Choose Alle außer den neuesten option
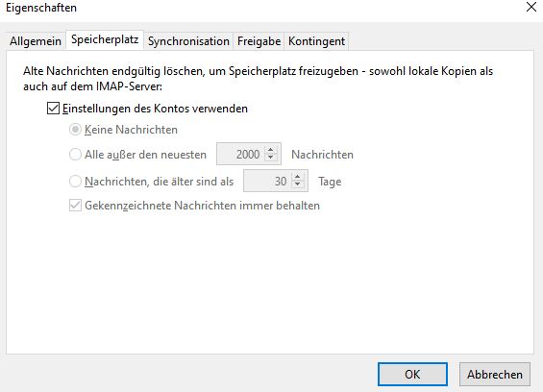The height and width of the screenshot is (392, 543). click(75, 154)
